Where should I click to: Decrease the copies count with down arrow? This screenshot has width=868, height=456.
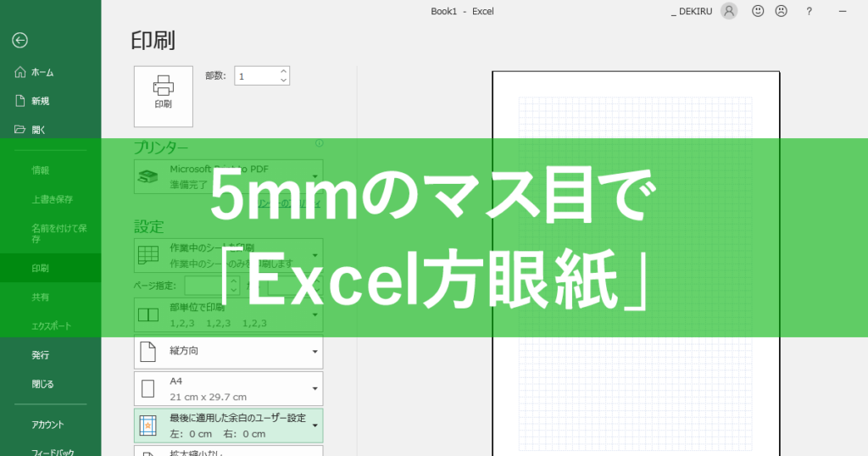(x=283, y=81)
